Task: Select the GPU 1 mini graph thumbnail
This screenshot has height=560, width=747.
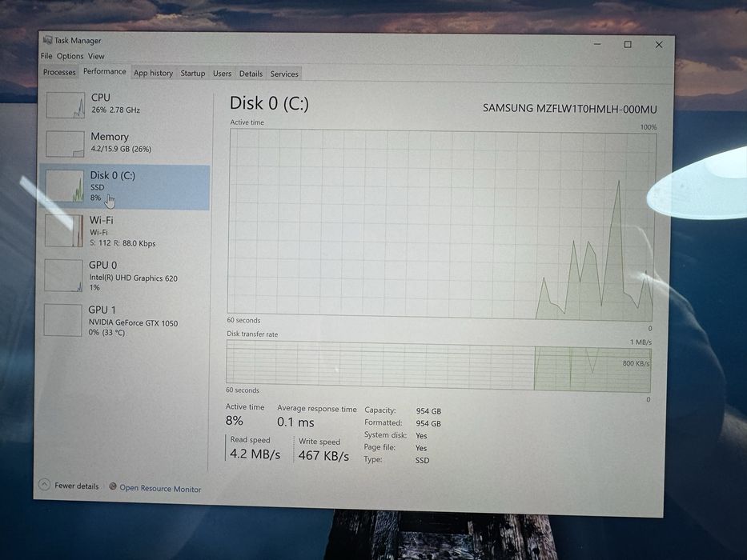Action: [63, 321]
